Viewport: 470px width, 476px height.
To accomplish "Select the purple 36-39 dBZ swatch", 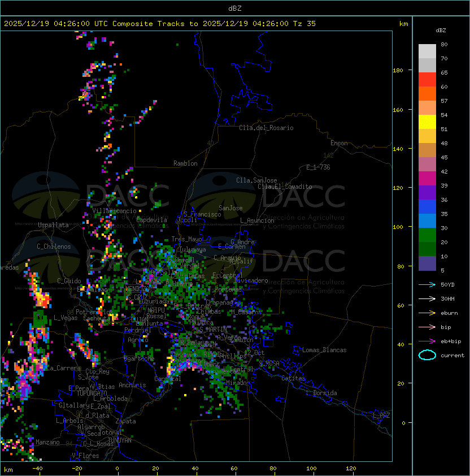I will 427,192.
